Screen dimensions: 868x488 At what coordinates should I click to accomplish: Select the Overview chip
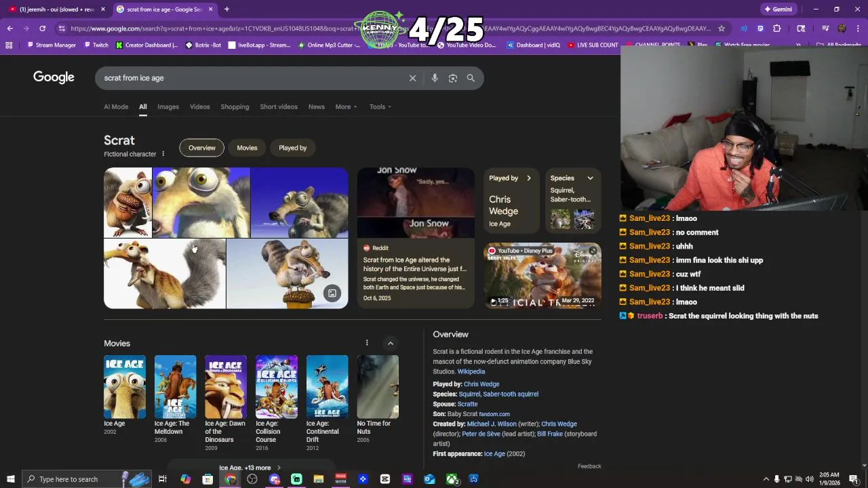pos(202,148)
